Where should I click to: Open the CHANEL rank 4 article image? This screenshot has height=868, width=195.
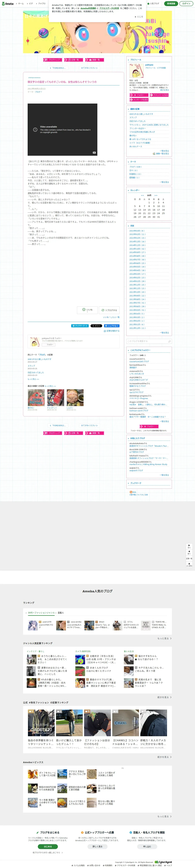[x=125, y=723]
